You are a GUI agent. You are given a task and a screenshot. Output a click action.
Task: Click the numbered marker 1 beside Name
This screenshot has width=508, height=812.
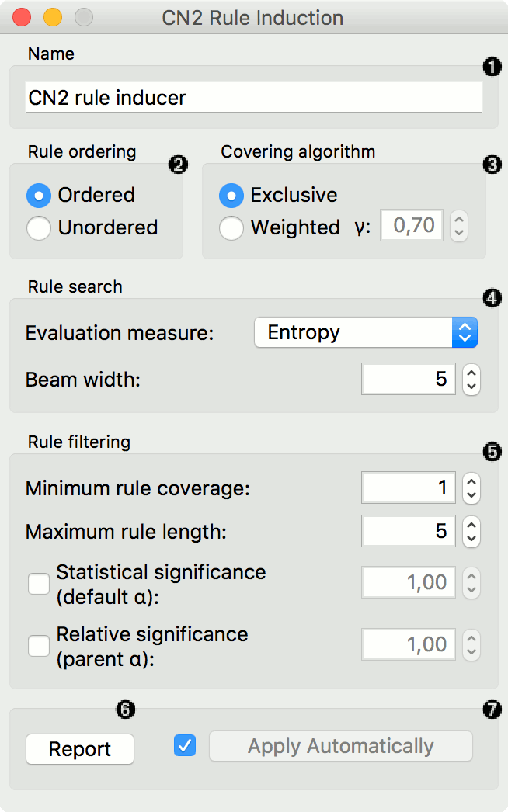click(x=492, y=67)
